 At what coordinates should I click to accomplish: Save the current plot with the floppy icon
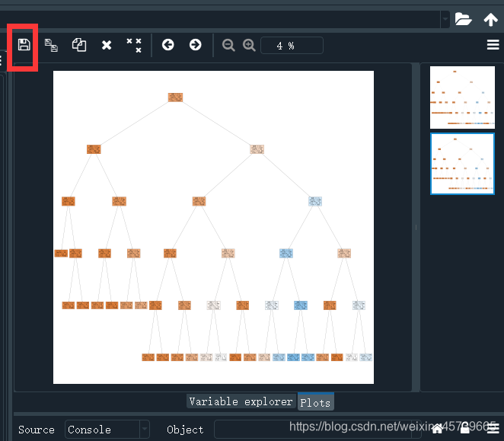24,45
